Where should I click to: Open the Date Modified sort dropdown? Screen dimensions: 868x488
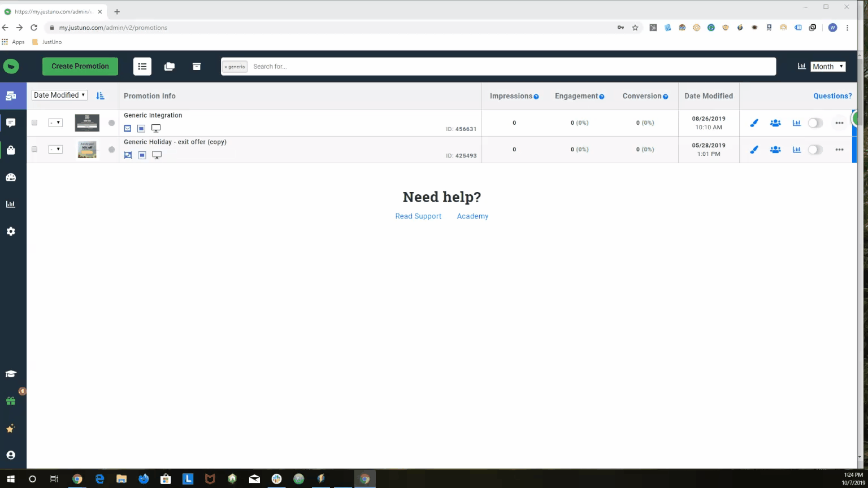tap(59, 94)
